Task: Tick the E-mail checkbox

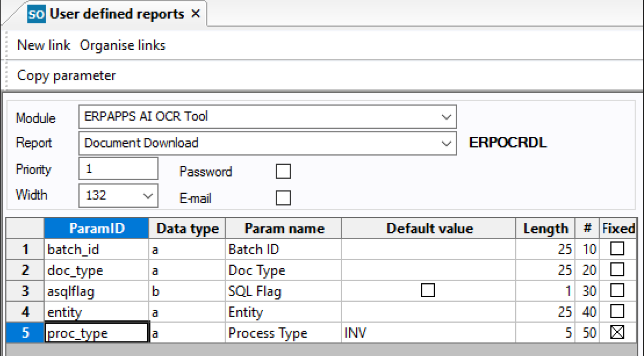Action: (x=283, y=198)
